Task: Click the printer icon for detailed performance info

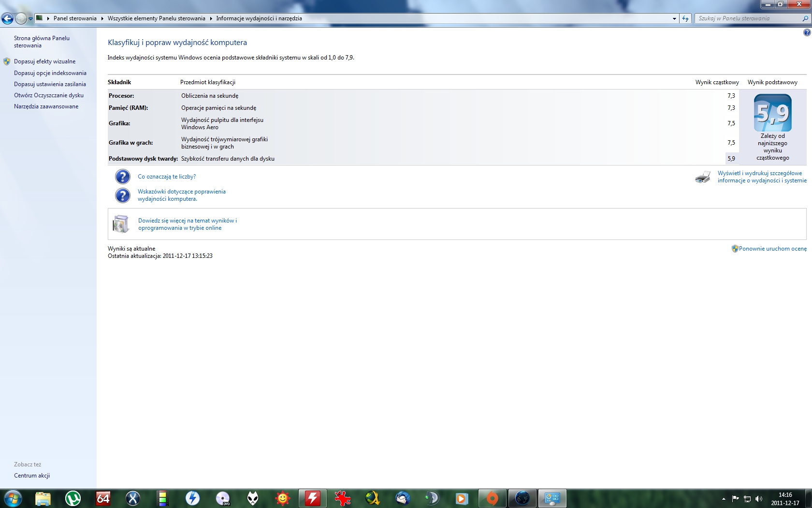Action: 703,177
